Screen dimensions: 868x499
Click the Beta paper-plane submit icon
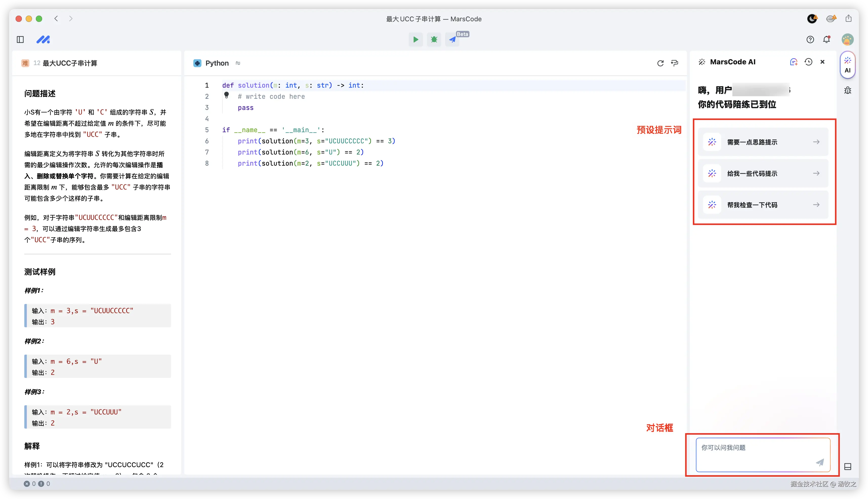point(452,40)
